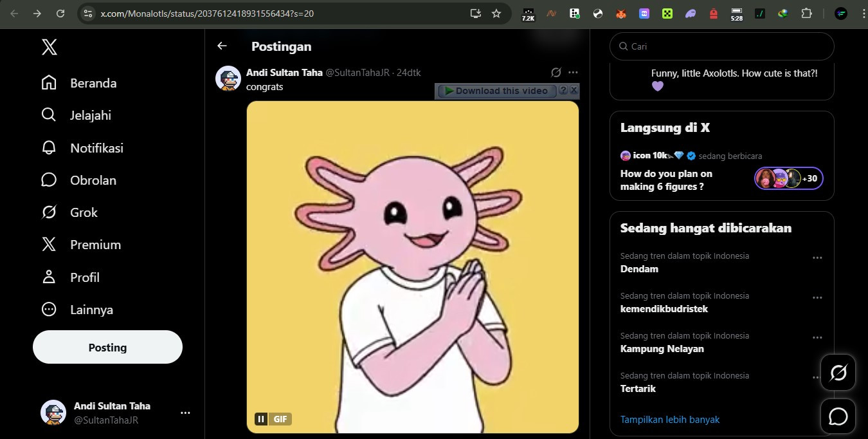Screen dimensions: 868x439
Task: Open Premium in the sidebar
Action: (x=81, y=245)
